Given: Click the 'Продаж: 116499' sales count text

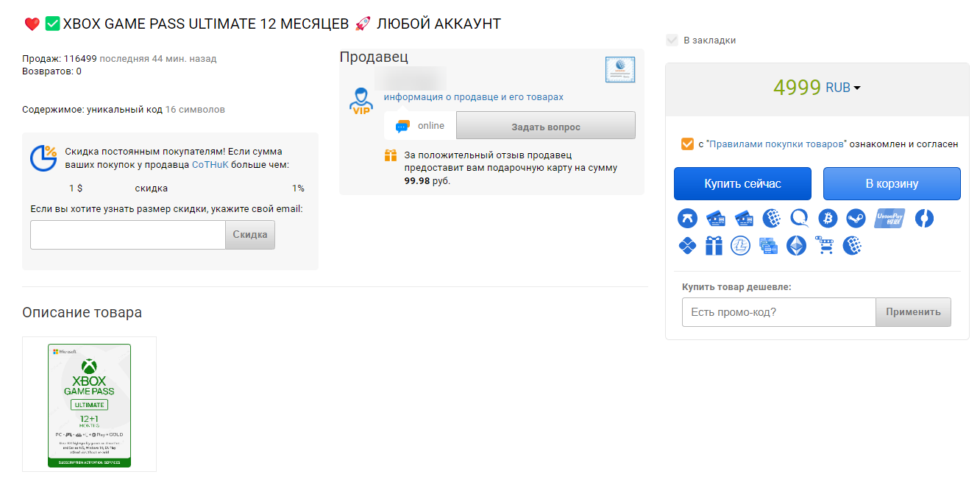Looking at the screenshot, I should tap(60, 59).
